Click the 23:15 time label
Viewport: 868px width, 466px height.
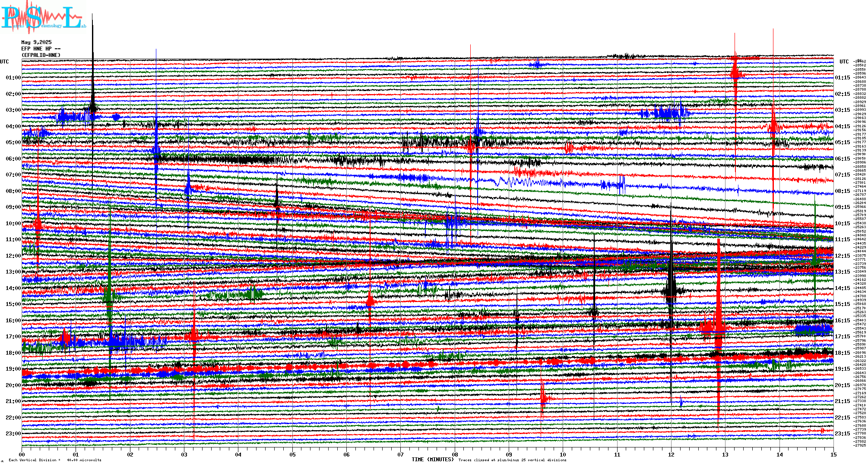tap(843, 434)
